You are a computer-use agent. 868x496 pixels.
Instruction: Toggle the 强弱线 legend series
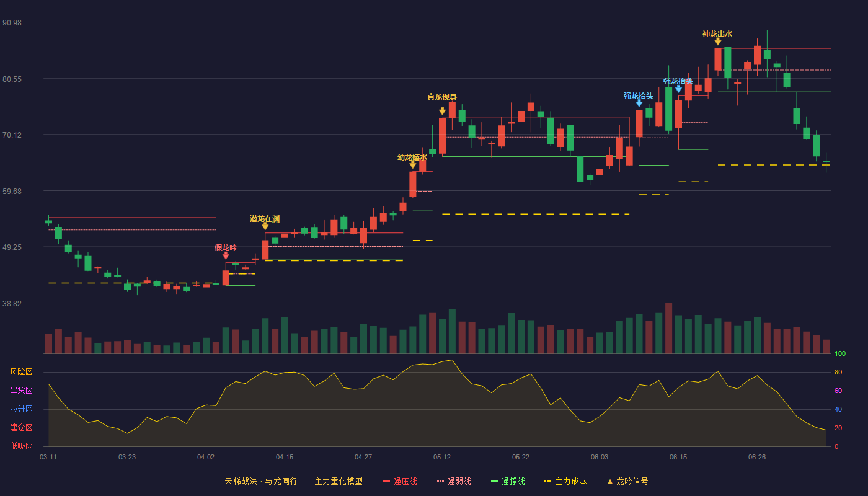[454, 481]
